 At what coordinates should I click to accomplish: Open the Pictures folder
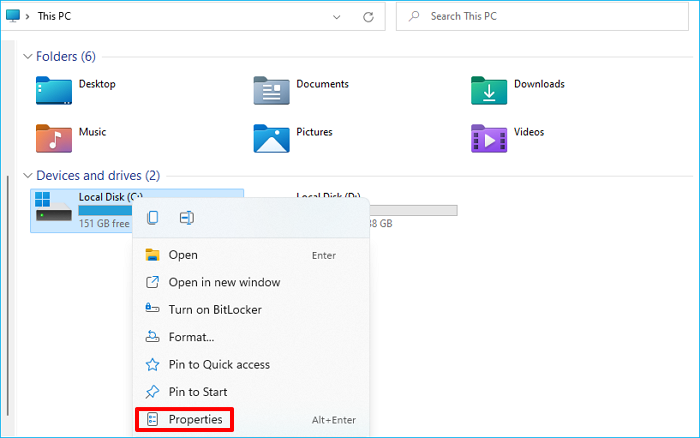tap(272, 137)
